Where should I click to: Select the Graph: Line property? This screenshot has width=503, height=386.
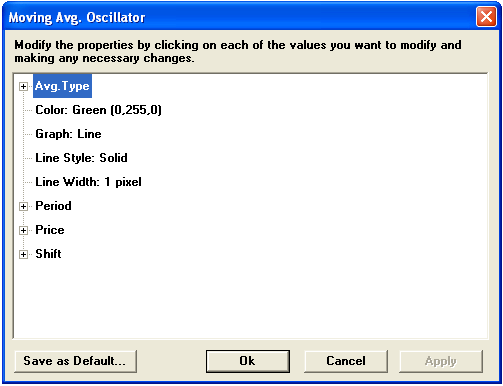68,134
